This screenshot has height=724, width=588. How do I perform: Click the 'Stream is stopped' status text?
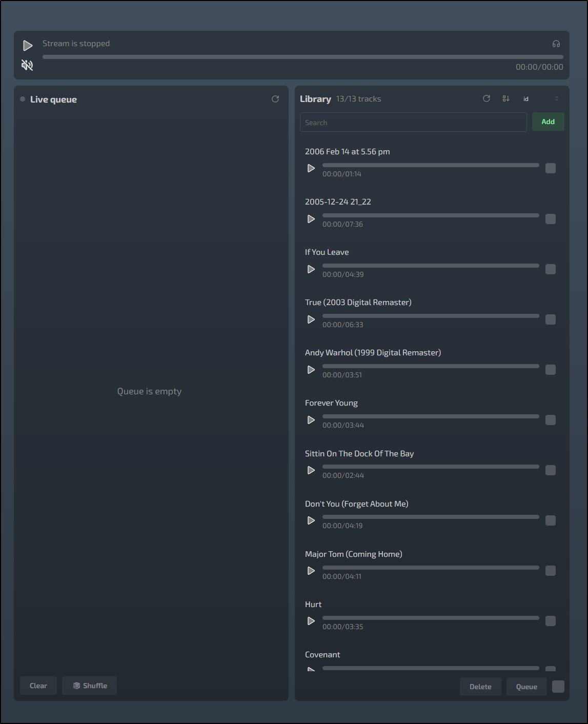click(76, 44)
